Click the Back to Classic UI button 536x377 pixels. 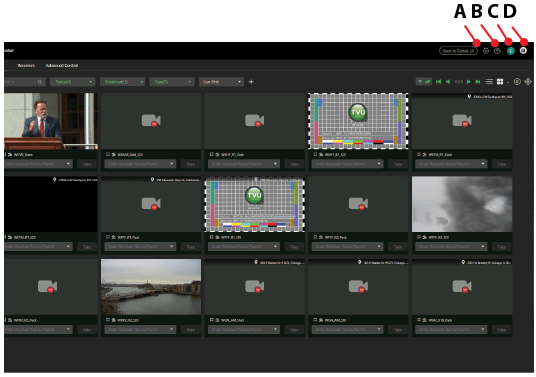[458, 51]
